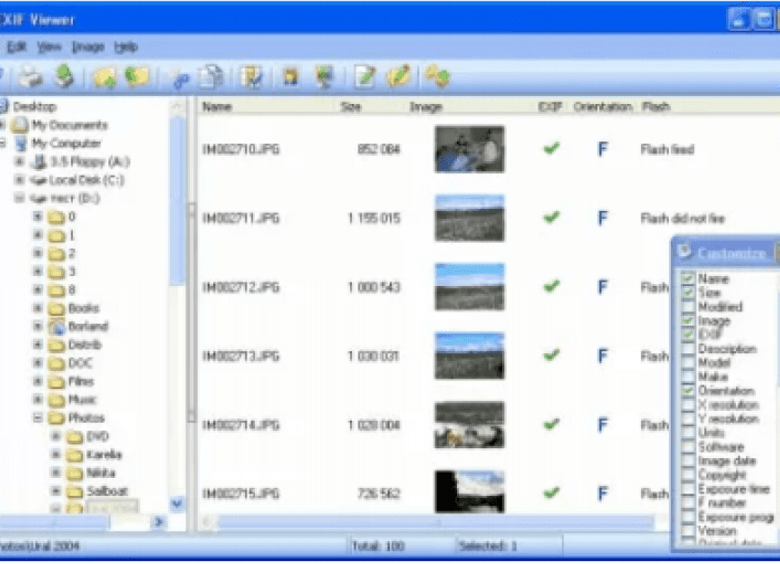Click the printer icon in the toolbar
780x564 pixels.
point(30,77)
